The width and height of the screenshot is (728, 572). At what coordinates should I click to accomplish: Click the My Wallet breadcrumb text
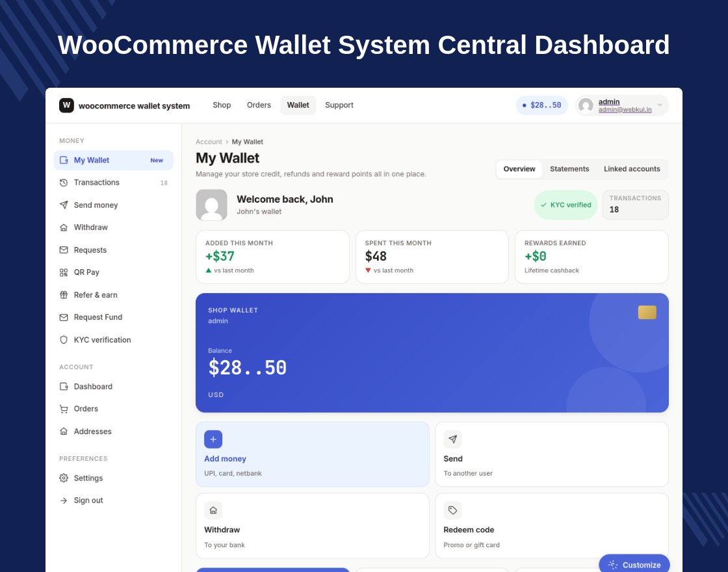248,142
